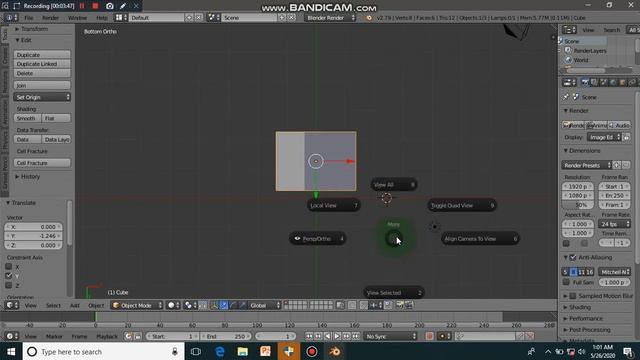Apply Flat shading
The width and height of the screenshot is (640, 360).
(56, 118)
